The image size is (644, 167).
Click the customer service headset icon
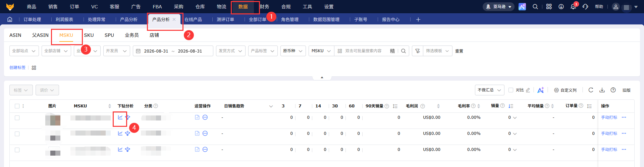click(x=585, y=7)
